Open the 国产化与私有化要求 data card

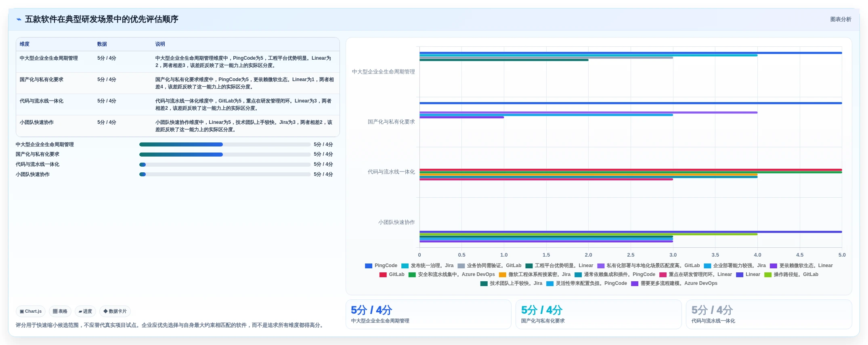pyautogui.click(x=599, y=314)
